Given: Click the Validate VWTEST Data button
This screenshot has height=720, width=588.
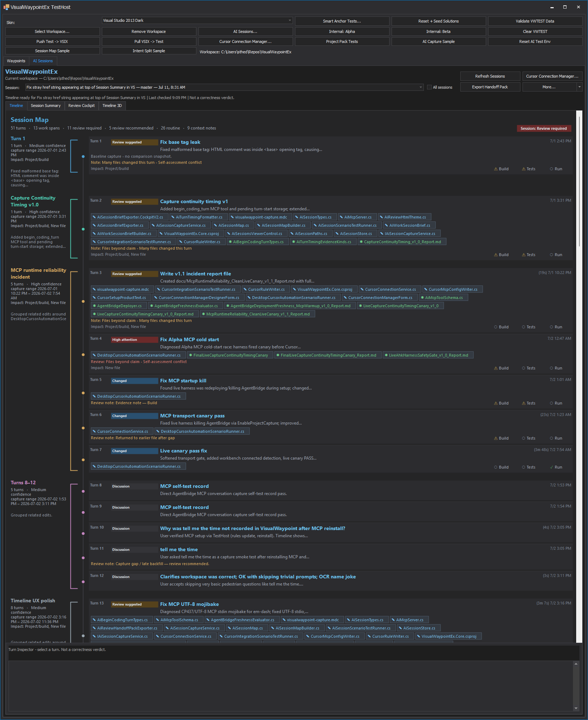Looking at the screenshot, I should (535, 21).
